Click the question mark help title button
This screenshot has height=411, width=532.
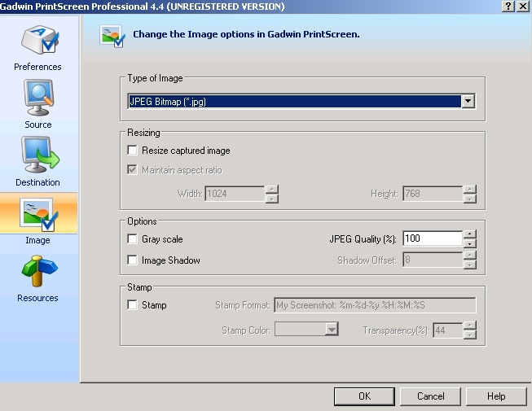pos(508,6)
